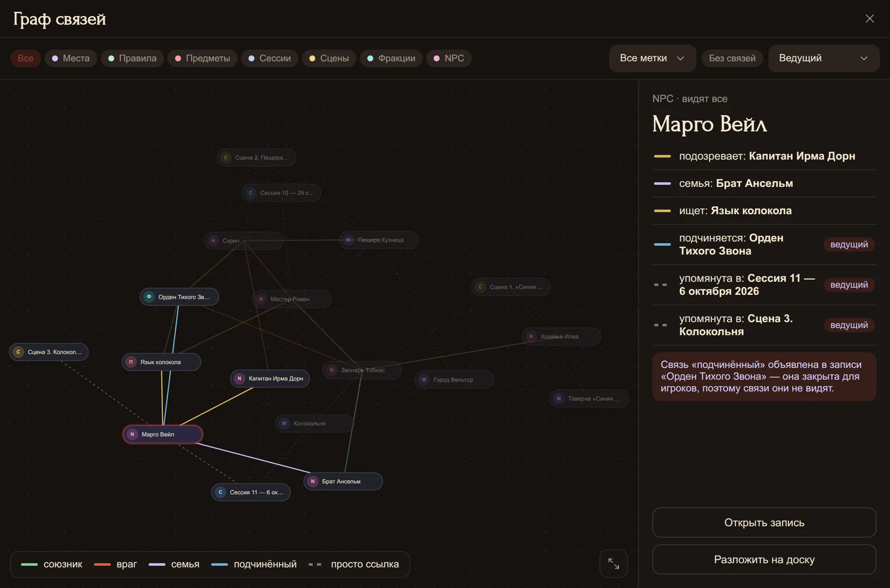Viewport: 890px width, 588px height.
Task: Select the Сессия 10 node
Action: [281, 193]
